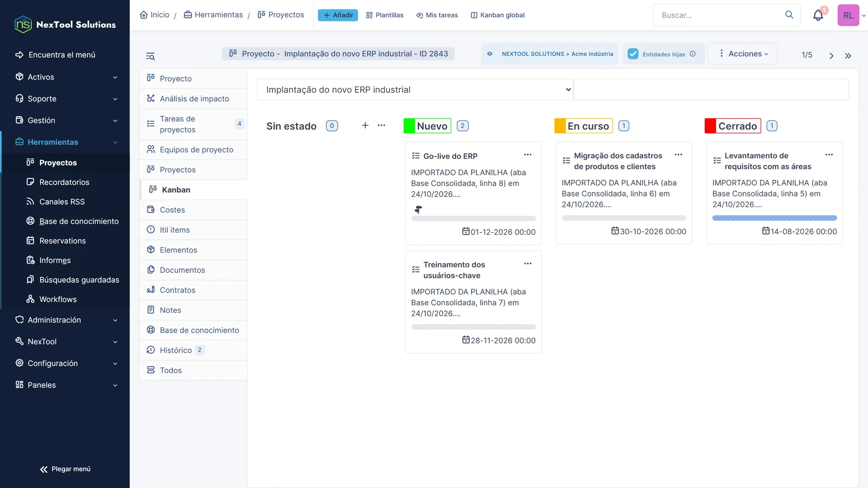
Task: Expand the Administración menu
Action: (65, 320)
